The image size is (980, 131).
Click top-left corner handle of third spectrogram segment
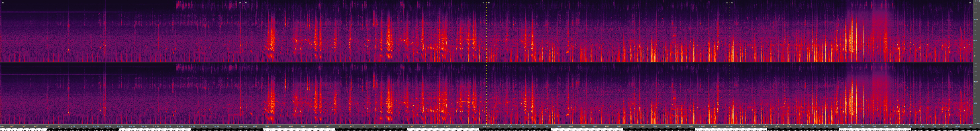point(489,2)
